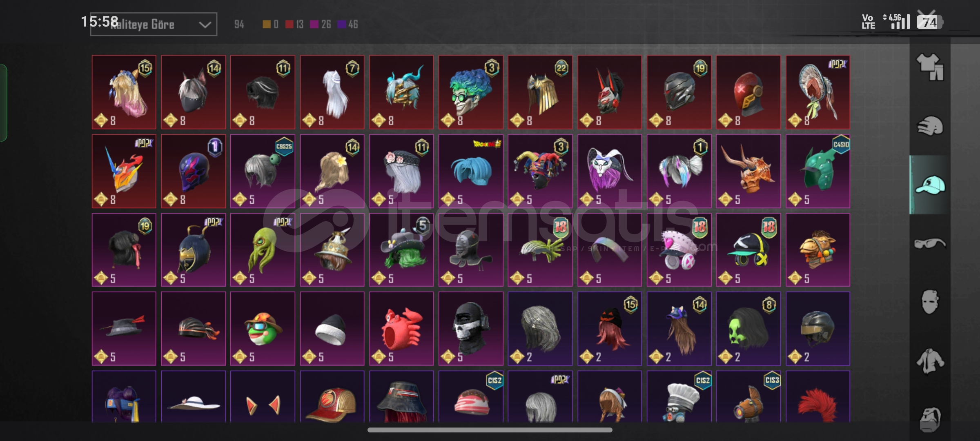Open the outfits category icon in sidebar
The height and width of the screenshot is (441, 980).
pyautogui.click(x=930, y=67)
